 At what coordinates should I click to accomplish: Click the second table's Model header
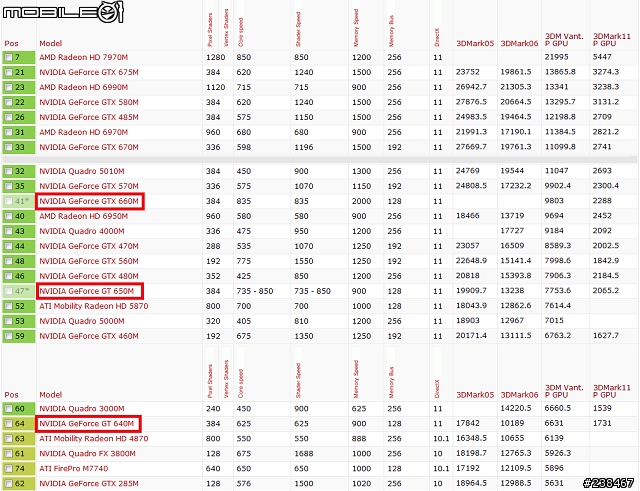pyautogui.click(x=51, y=395)
